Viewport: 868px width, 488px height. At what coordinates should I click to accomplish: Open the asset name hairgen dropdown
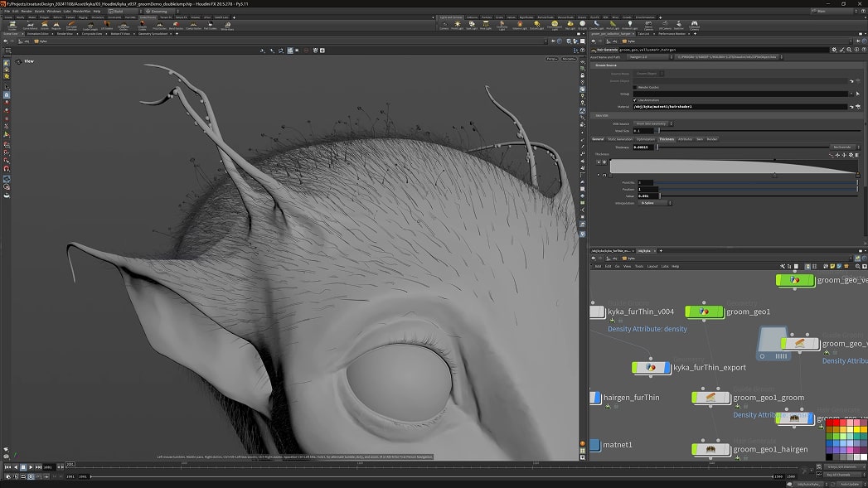click(649, 57)
